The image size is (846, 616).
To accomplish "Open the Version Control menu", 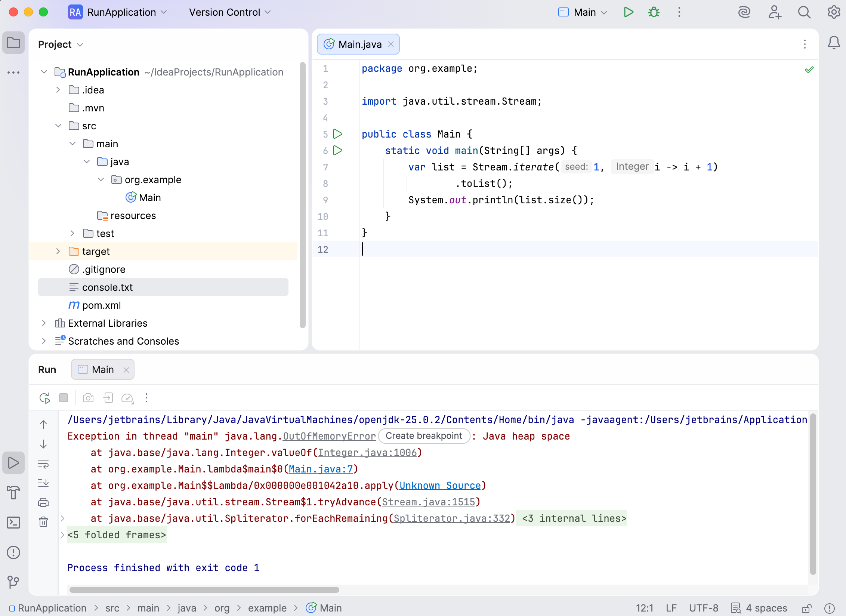I will click(x=229, y=12).
